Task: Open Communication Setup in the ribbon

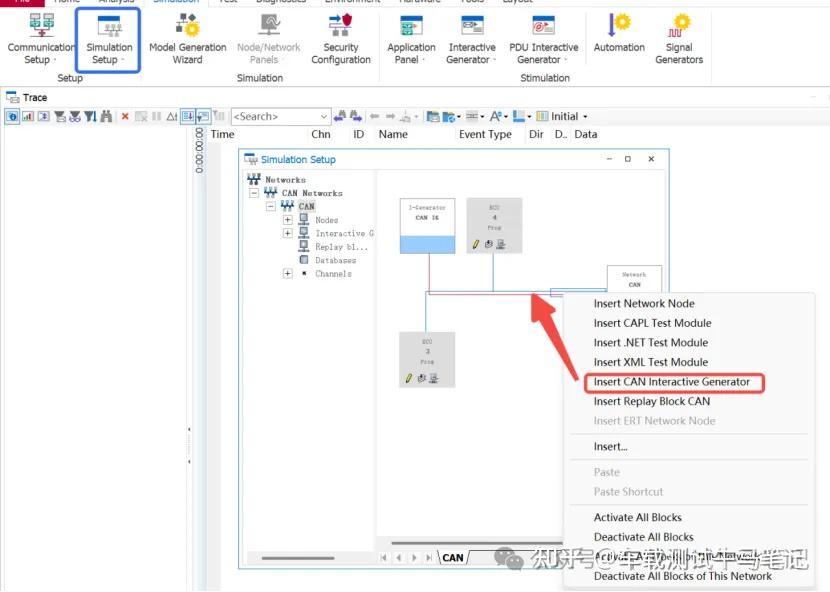Action: pyautogui.click(x=41, y=40)
